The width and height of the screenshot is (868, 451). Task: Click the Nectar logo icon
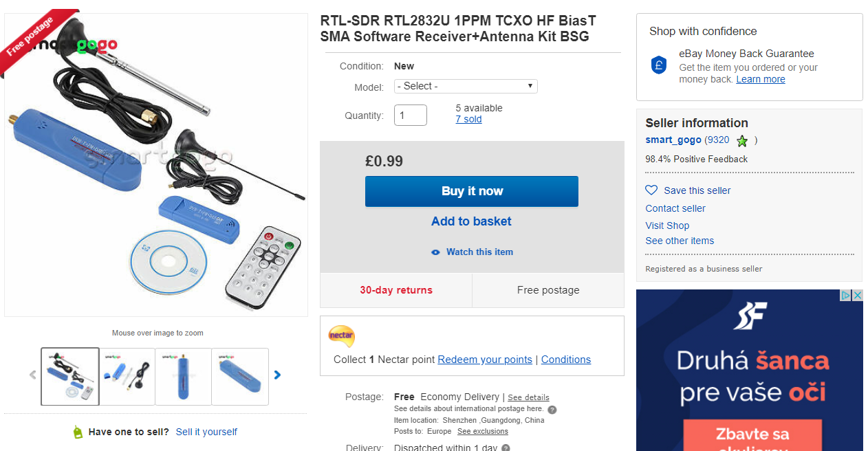(341, 335)
